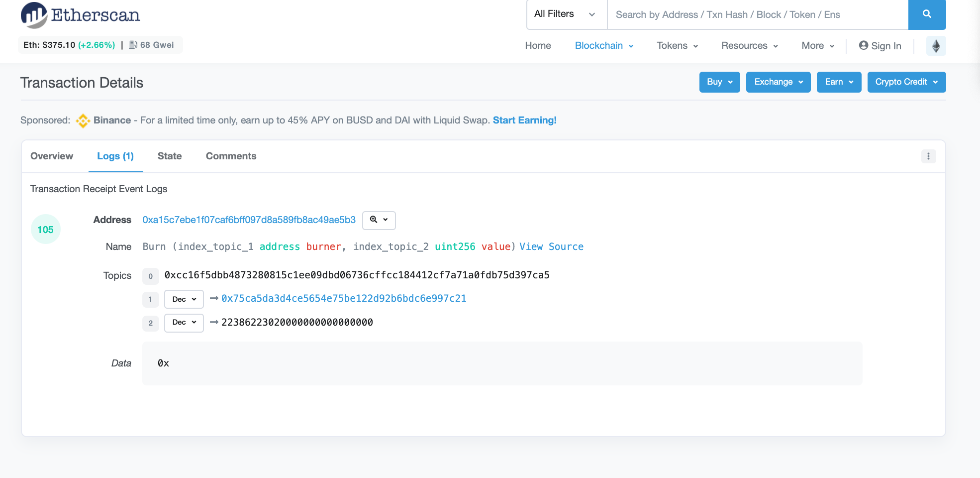Click the View Source link

pyautogui.click(x=551, y=247)
